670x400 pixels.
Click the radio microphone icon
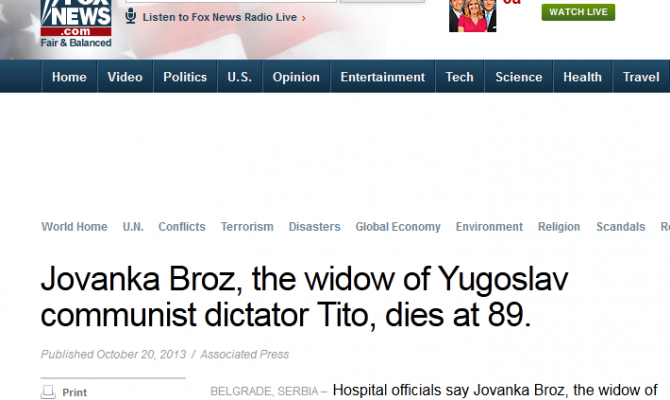point(131,17)
